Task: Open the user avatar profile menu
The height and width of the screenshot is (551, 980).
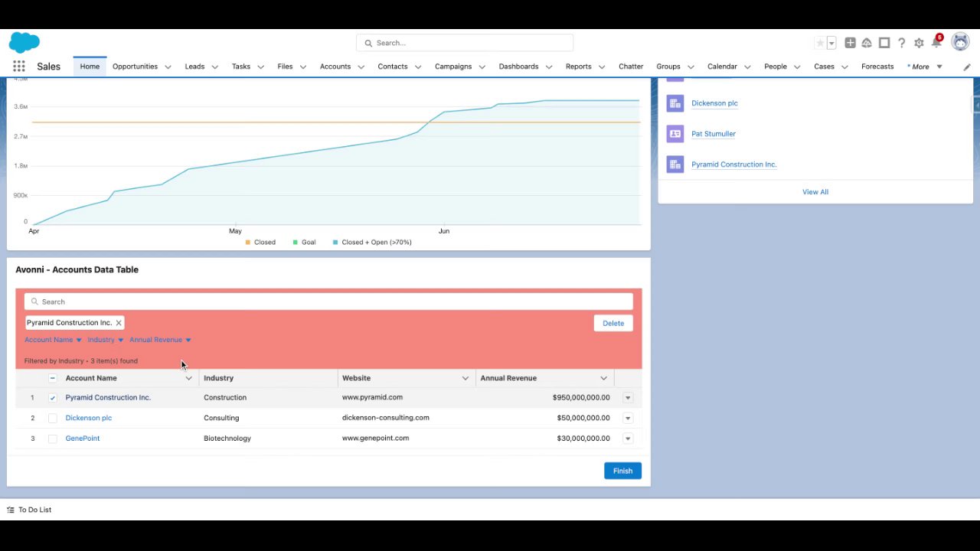Action: (x=960, y=43)
